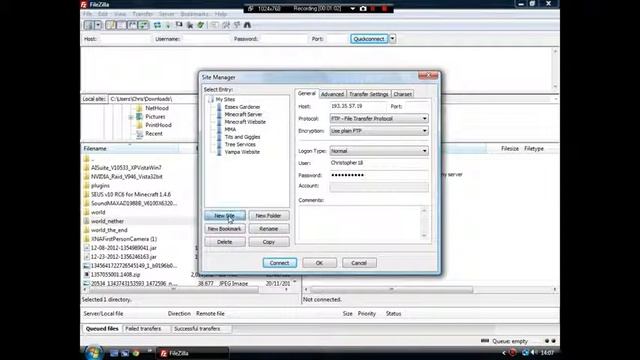Open the Protocol dropdown in Site Manager
The height and width of the screenshot is (360, 640).
coord(379,119)
